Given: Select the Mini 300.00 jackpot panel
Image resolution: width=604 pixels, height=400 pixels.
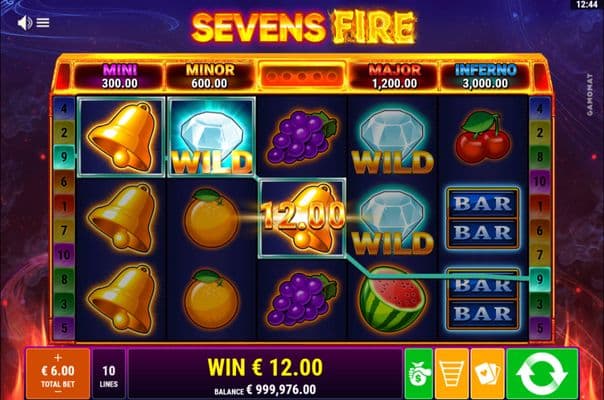Looking at the screenshot, I should click(x=120, y=76).
